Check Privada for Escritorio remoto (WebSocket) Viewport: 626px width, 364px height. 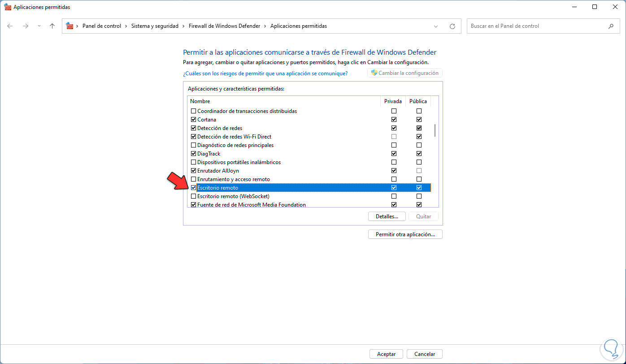(394, 196)
